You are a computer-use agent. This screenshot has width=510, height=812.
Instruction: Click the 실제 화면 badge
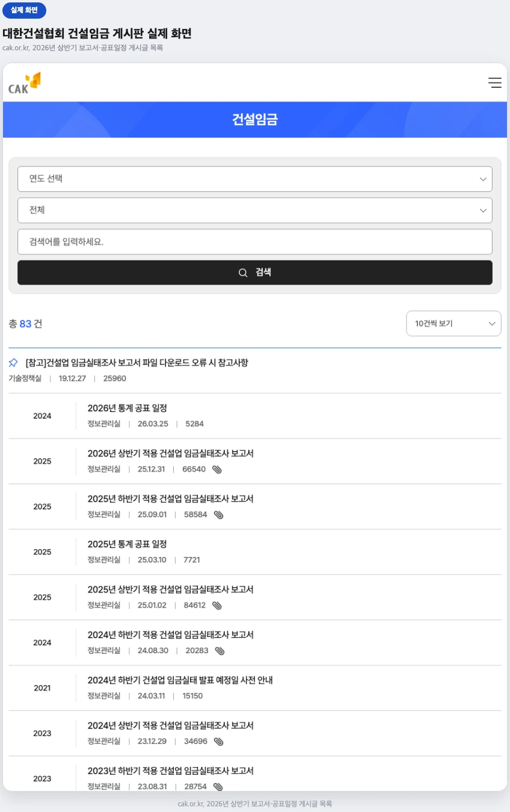tap(25, 10)
